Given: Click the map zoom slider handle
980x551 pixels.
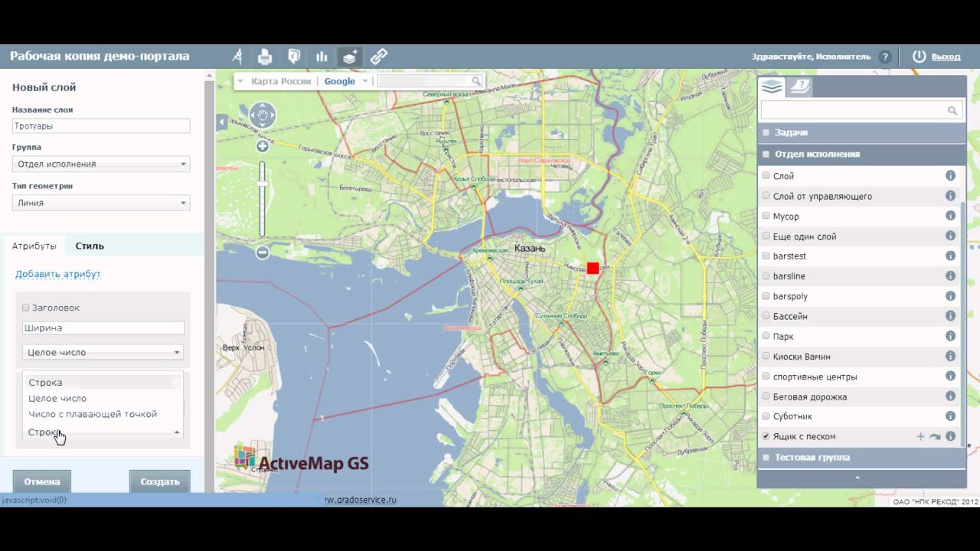Looking at the screenshot, I should (263, 183).
